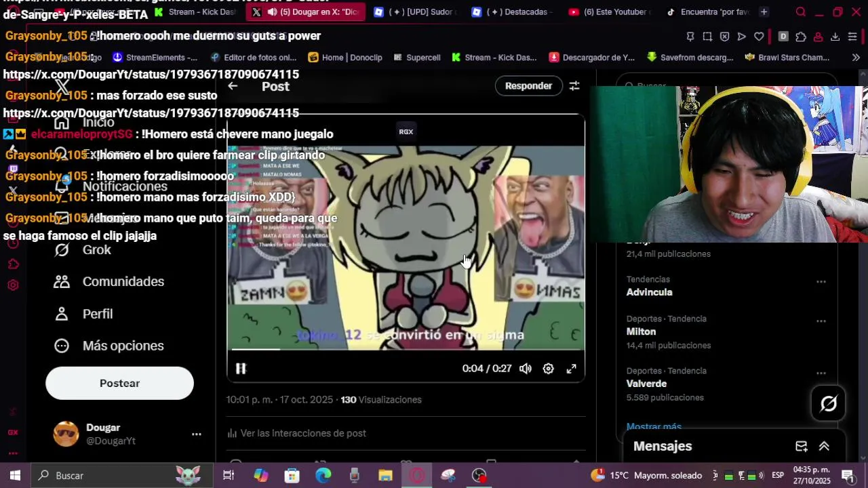Open the browser easy setup menu icon
The width and height of the screenshot is (868, 488).
click(x=852, y=37)
